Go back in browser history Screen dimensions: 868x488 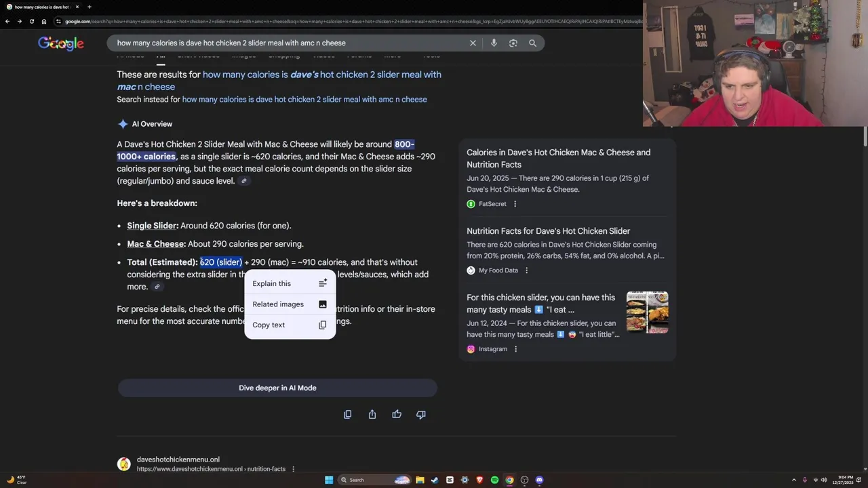point(7,21)
